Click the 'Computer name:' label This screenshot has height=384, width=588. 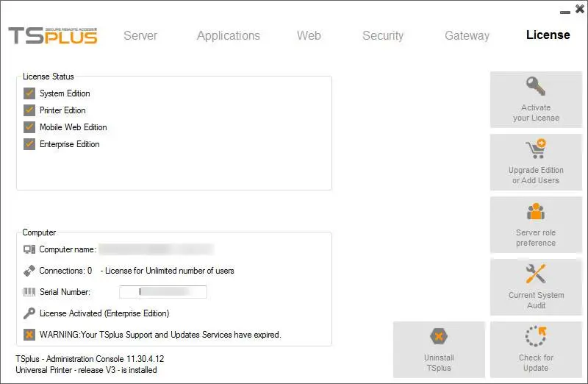[68, 249]
